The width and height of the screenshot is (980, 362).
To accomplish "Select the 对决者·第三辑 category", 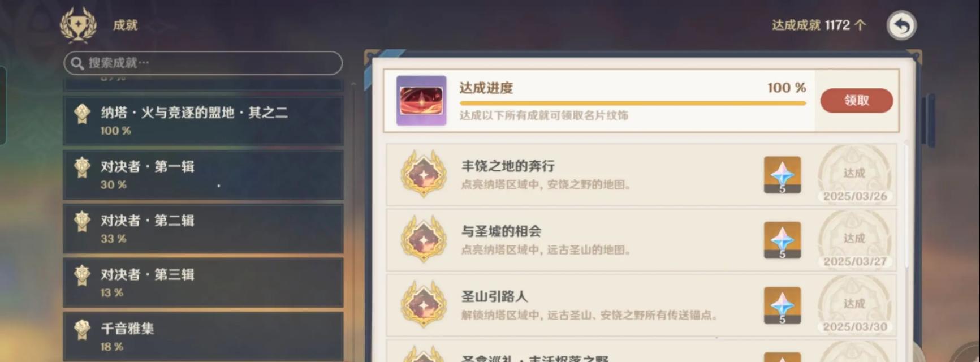I will click(x=203, y=283).
